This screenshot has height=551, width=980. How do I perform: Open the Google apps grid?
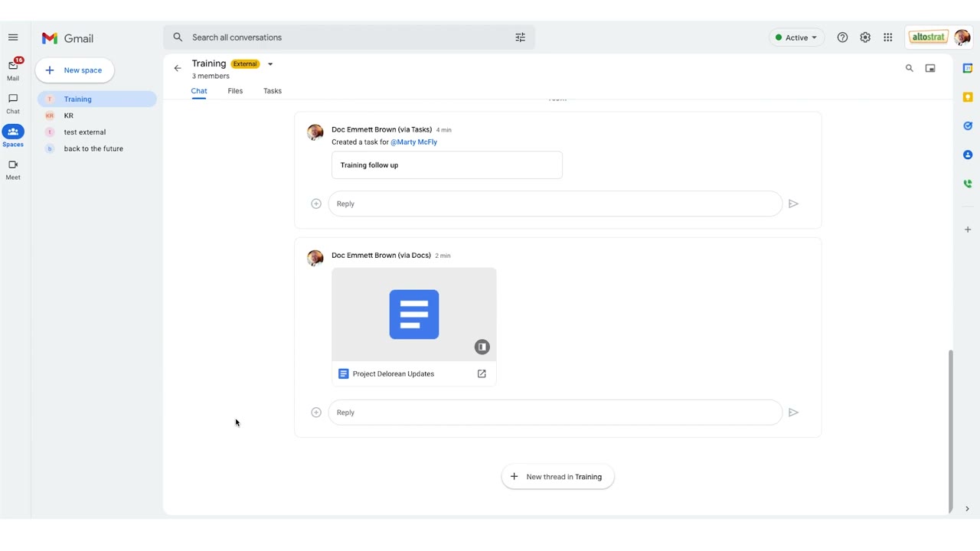[x=888, y=37]
